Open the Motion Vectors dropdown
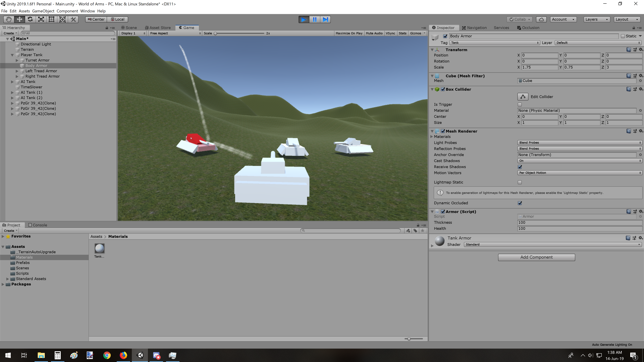The image size is (644, 362). (580, 173)
